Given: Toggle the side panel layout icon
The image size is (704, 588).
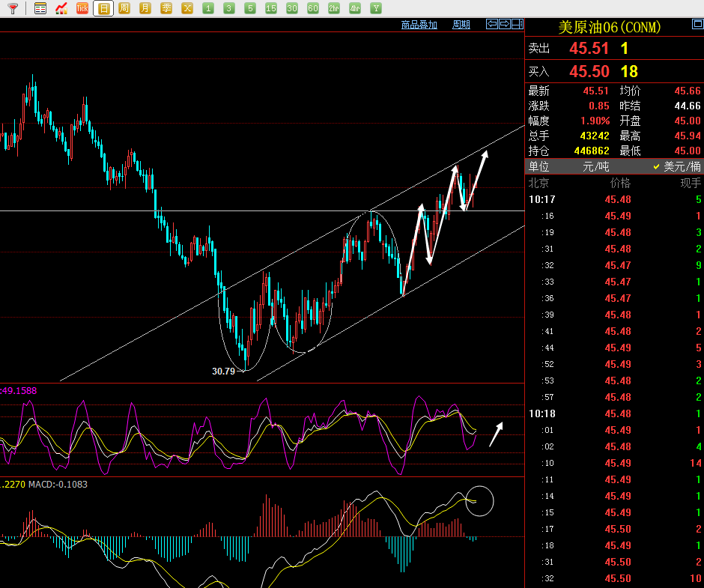Looking at the screenshot, I should coord(517,24).
